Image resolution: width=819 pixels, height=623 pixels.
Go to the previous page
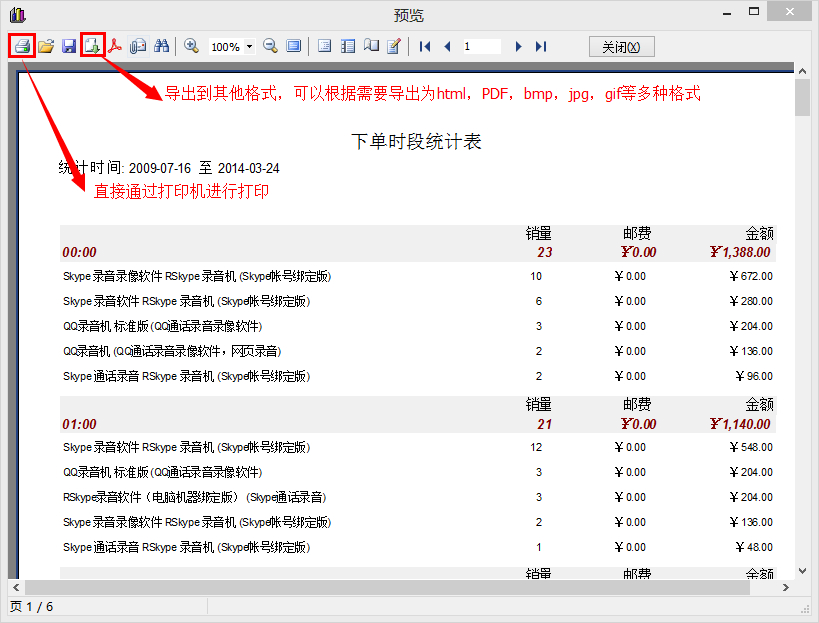(x=447, y=46)
